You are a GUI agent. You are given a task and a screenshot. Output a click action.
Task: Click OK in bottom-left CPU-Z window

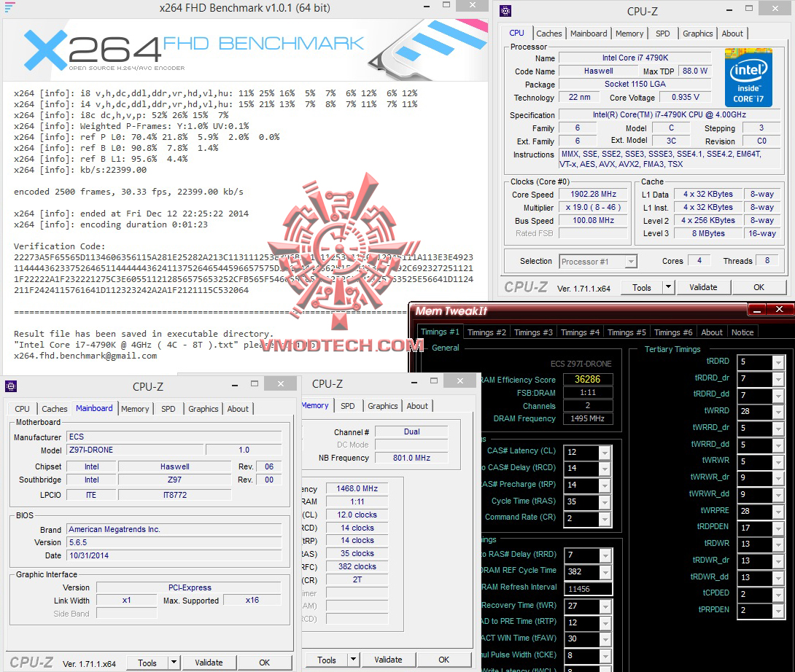coord(264,663)
